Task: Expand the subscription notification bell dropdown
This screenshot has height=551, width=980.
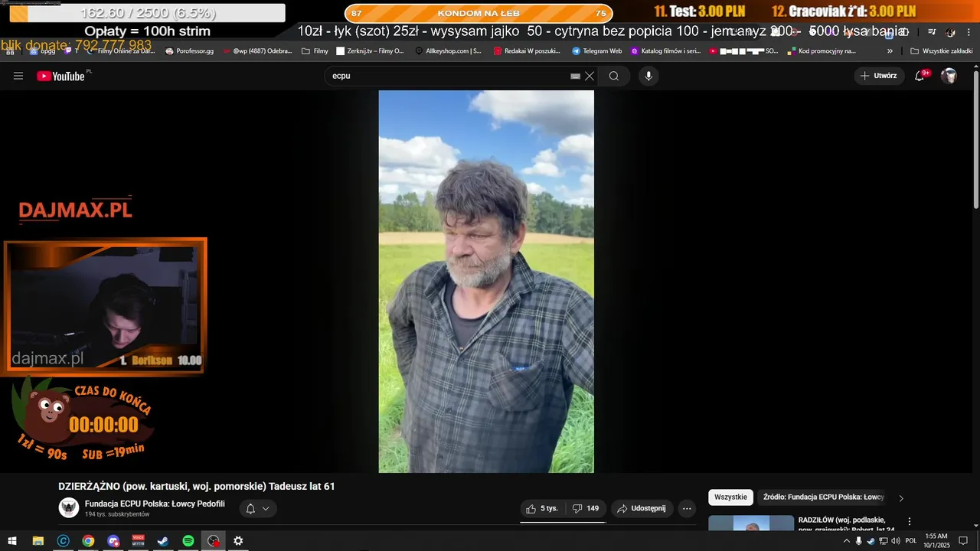Action: coord(257,508)
